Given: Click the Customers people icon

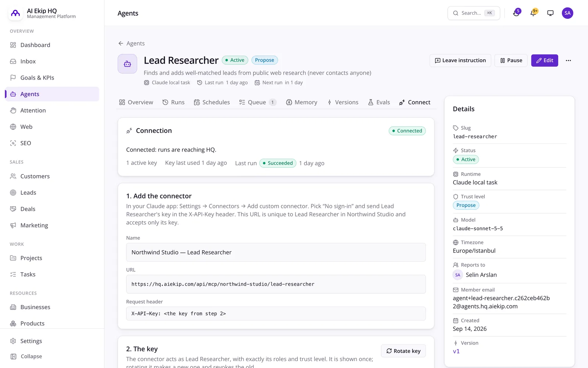Looking at the screenshot, I should [x=13, y=176].
